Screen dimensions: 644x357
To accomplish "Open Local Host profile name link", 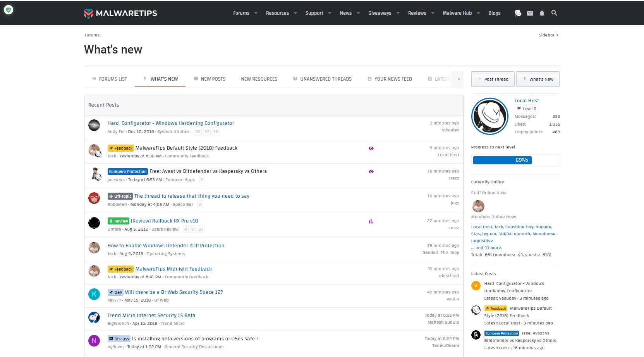I will [x=527, y=101].
